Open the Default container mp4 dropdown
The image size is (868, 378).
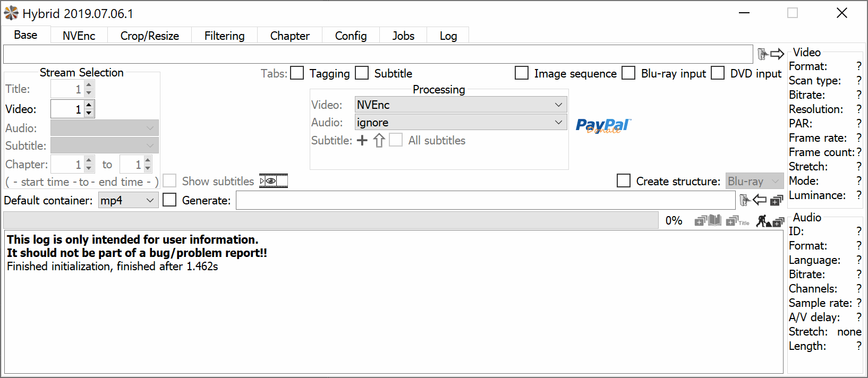click(128, 200)
